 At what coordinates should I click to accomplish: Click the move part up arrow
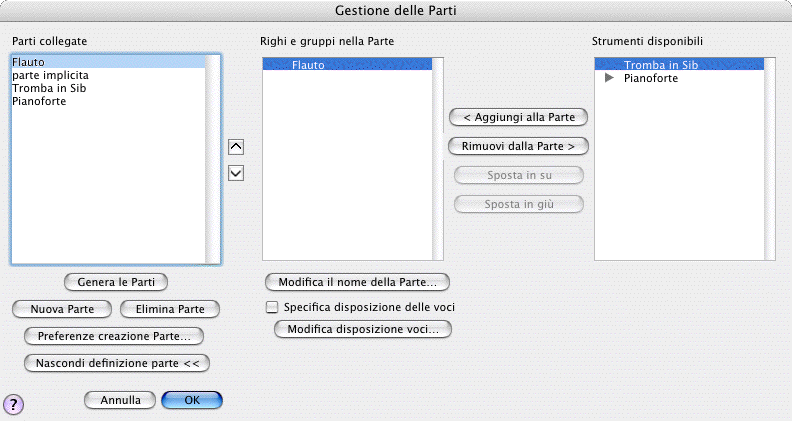237,146
